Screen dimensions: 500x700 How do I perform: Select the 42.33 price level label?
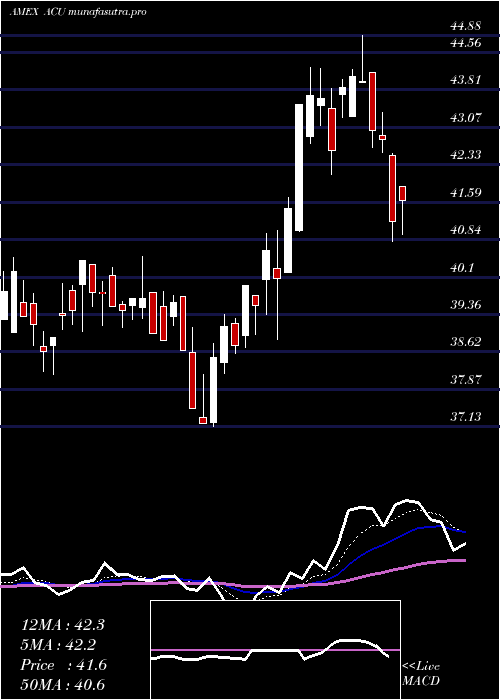coord(466,155)
